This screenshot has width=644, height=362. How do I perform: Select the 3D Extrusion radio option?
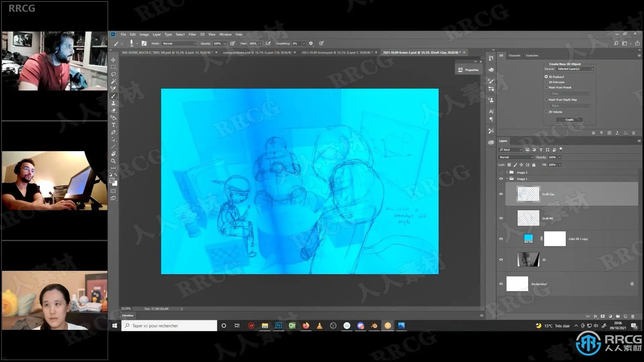pos(546,82)
